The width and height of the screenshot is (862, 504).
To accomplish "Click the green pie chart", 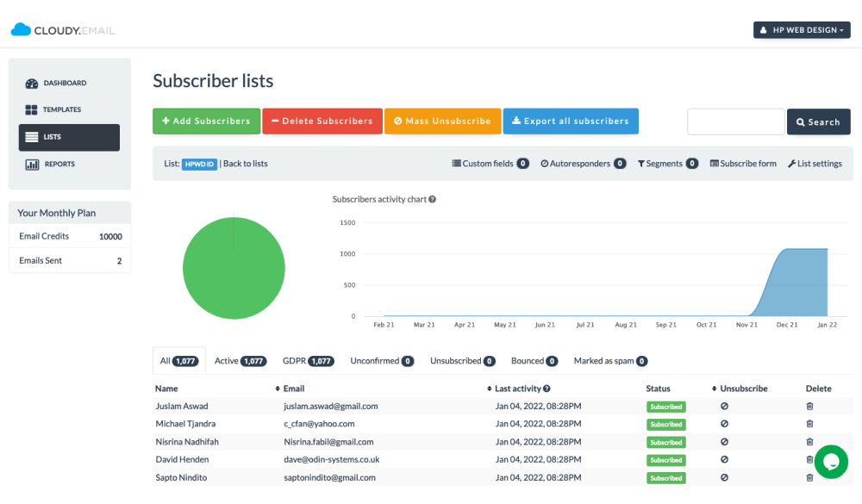I will [234, 268].
